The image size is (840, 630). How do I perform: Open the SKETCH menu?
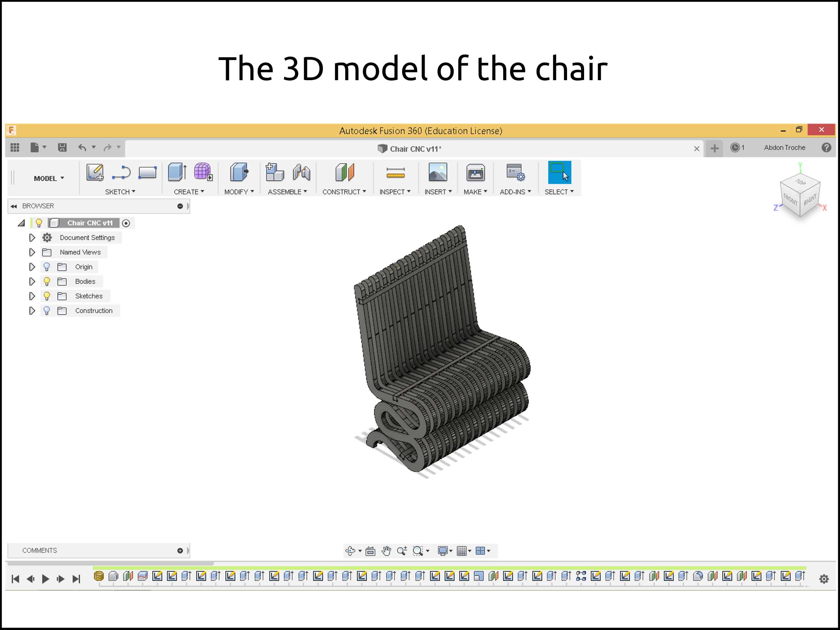pyautogui.click(x=120, y=192)
